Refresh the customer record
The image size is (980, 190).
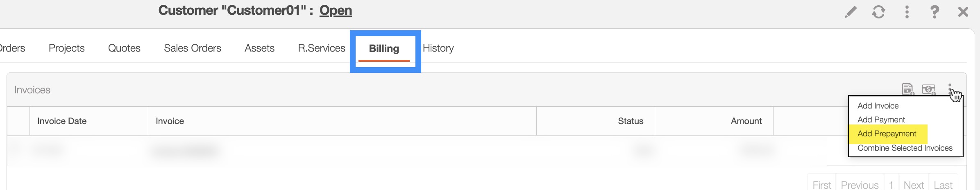878,12
